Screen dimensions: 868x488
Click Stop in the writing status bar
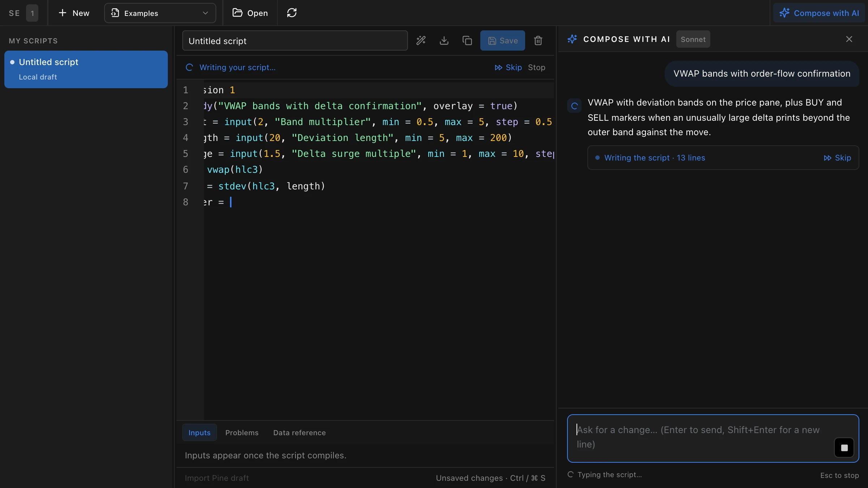pyautogui.click(x=537, y=67)
